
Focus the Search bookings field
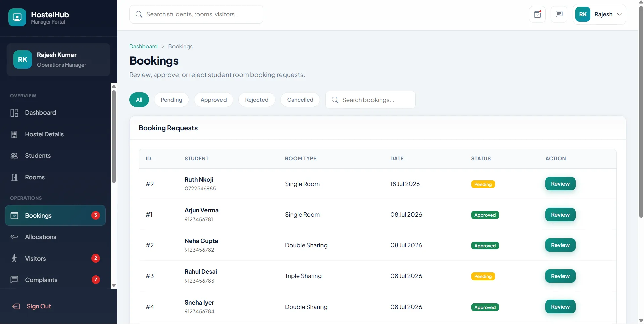pyautogui.click(x=370, y=100)
